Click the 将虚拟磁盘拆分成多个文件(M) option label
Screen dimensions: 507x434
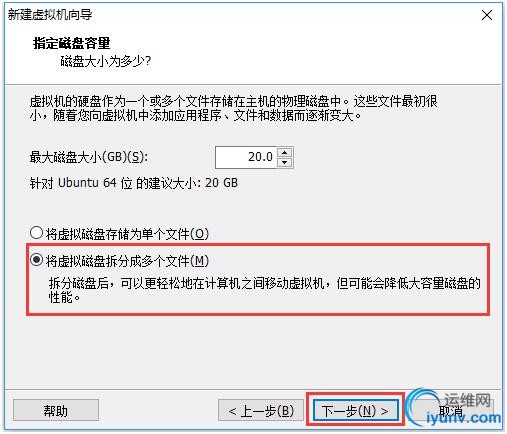127,261
